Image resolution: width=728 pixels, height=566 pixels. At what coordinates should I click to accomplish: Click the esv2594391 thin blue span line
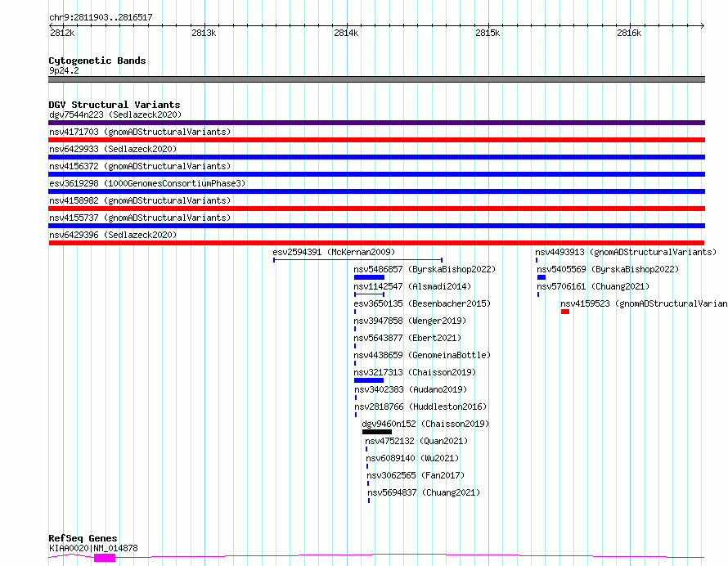[x=358, y=260]
